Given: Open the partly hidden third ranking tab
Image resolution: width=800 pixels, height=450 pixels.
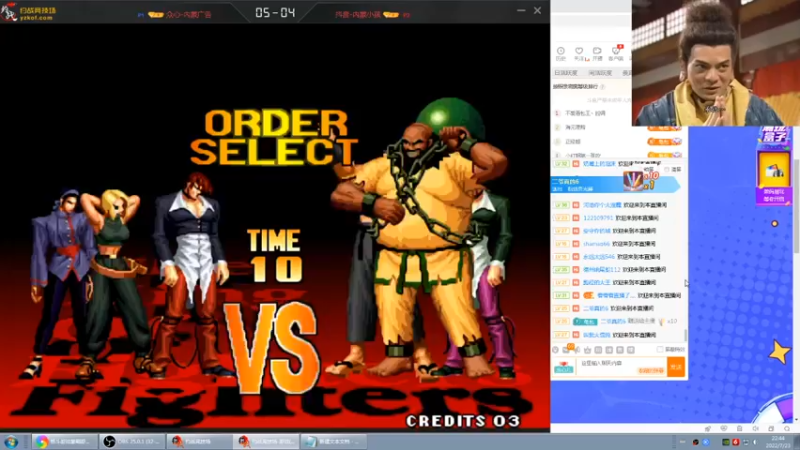Looking at the screenshot, I should coord(627,73).
